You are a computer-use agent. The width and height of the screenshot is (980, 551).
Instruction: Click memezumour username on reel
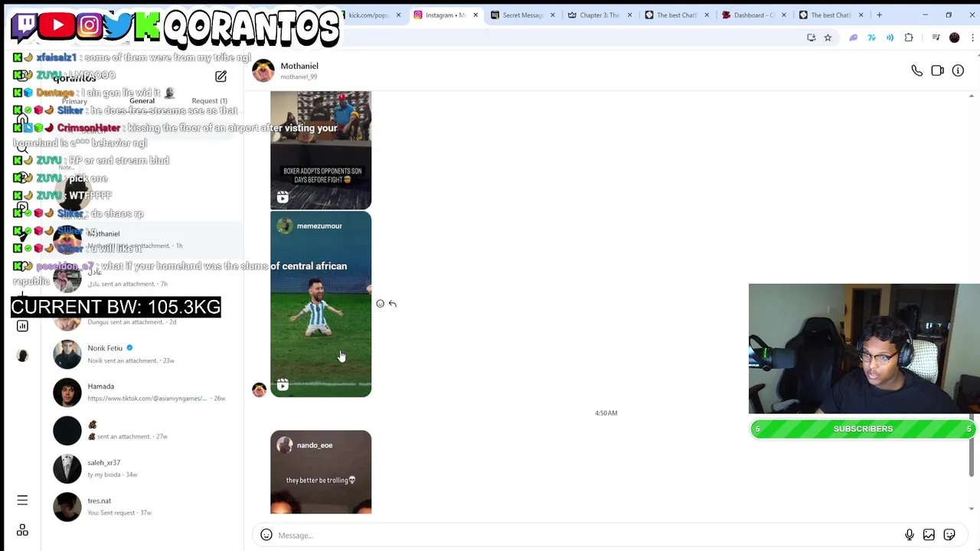pos(319,226)
